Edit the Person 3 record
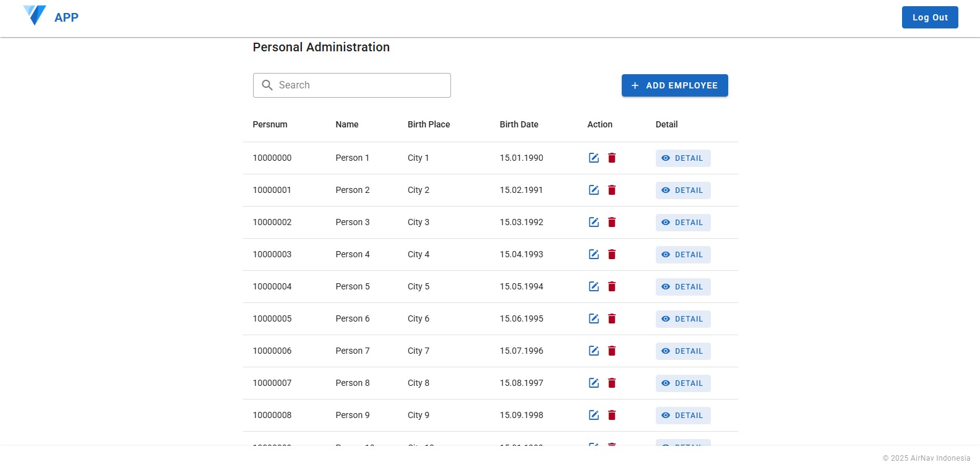 (593, 222)
